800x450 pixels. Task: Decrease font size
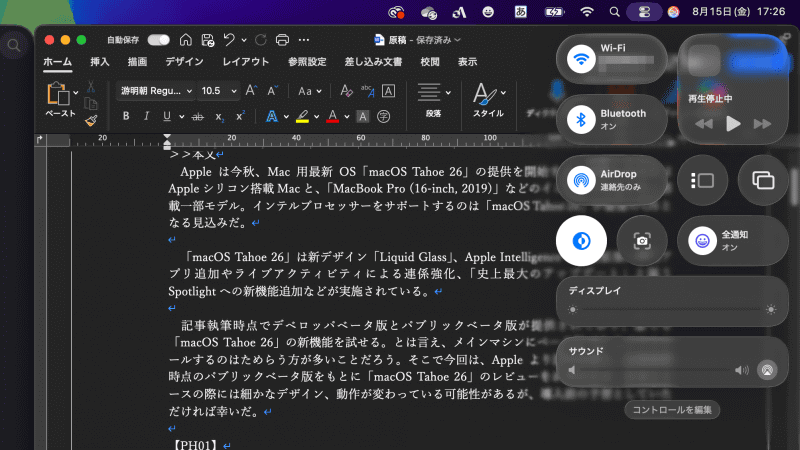coord(272,91)
